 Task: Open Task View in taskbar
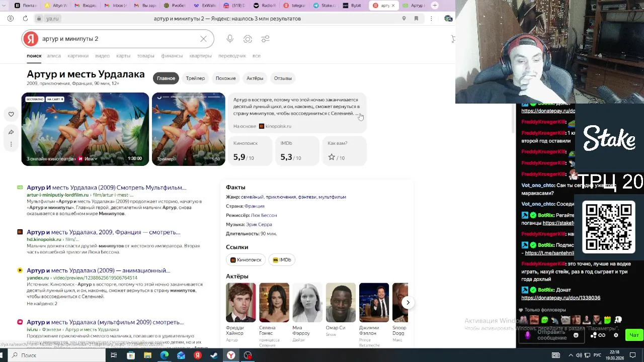click(x=114, y=355)
